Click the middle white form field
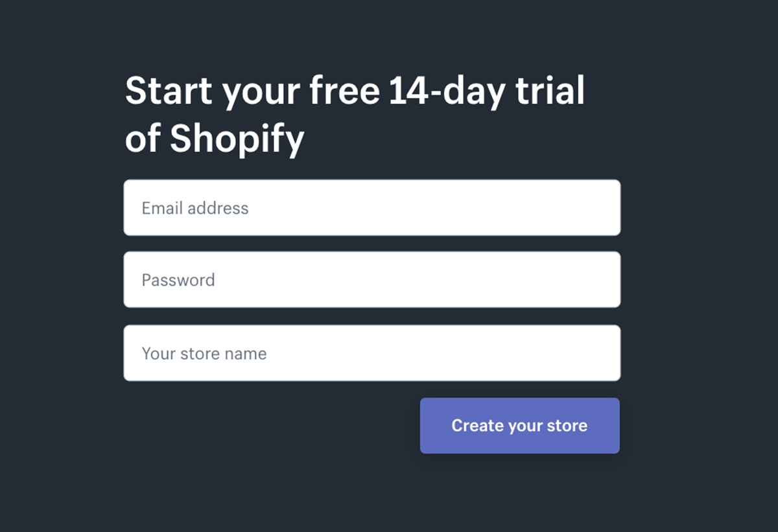This screenshot has height=532, width=778. (371, 280)
